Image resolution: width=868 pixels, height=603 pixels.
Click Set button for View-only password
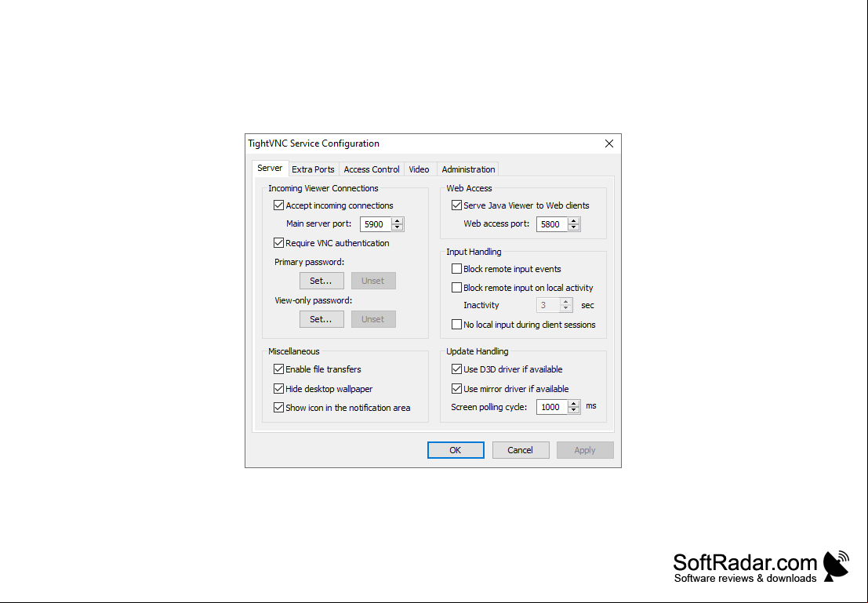(x=321, y=319)
